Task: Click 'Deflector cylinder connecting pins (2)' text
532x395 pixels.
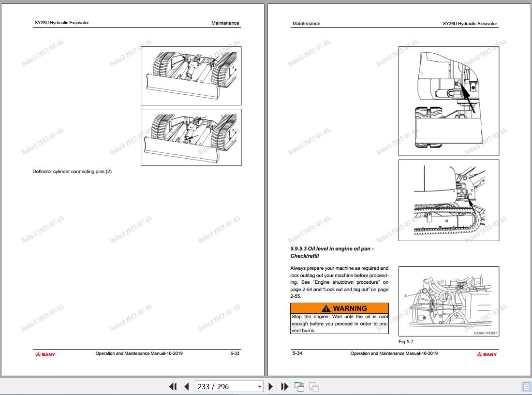Action: pos(72,172)
